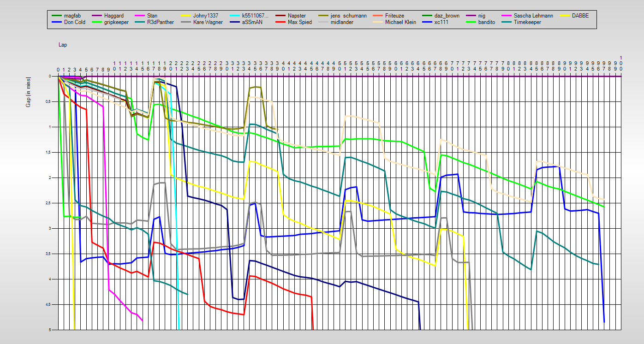Click the lap 100 label on lap axis

click(x=621, y=63)
